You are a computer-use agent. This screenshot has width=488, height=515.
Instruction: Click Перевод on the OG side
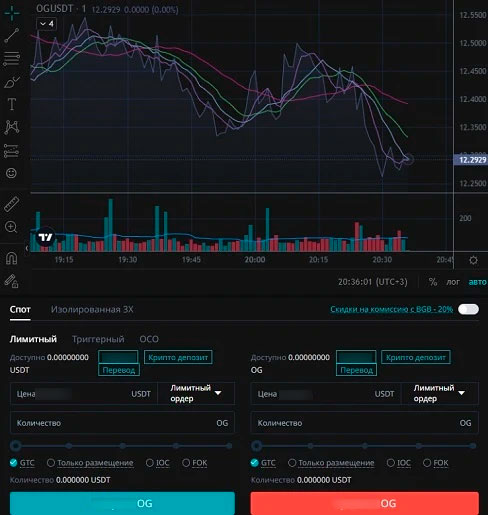(356, 370)
